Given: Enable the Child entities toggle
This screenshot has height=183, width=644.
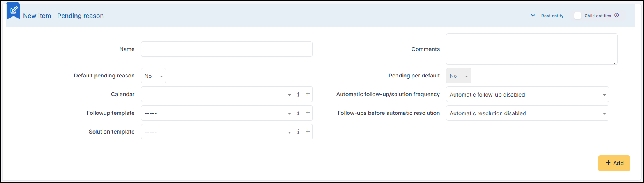Looking at the screenshot, I should [578, 16].
